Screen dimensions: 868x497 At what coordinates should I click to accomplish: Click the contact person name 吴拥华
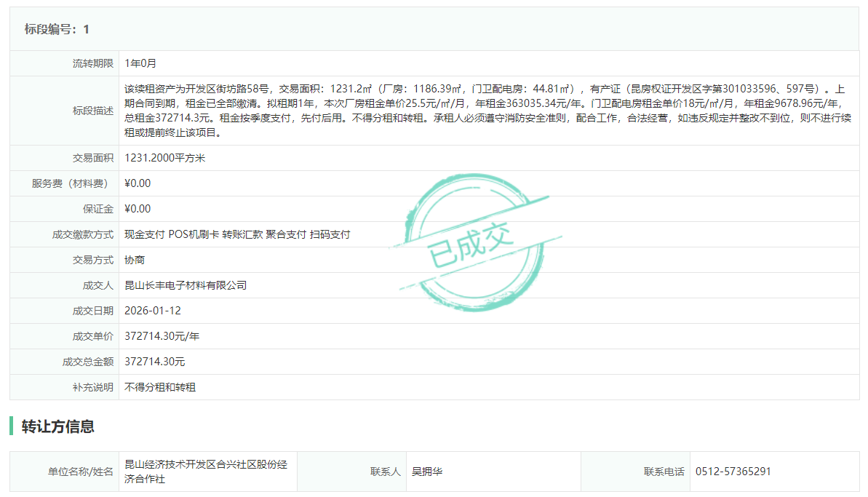tap(427, 472)
